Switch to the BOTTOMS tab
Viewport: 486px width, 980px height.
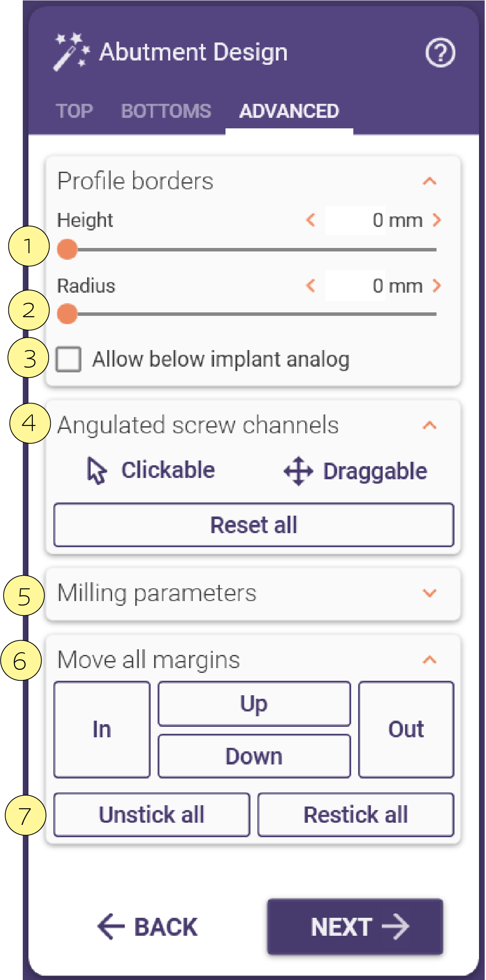tap(166, 111)
